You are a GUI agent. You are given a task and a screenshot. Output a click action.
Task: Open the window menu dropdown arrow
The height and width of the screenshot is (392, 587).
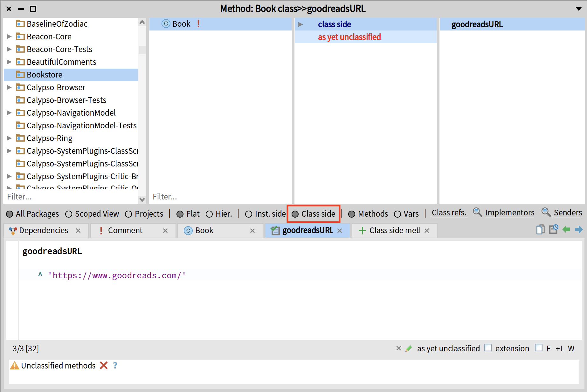(x=579, y=9)
